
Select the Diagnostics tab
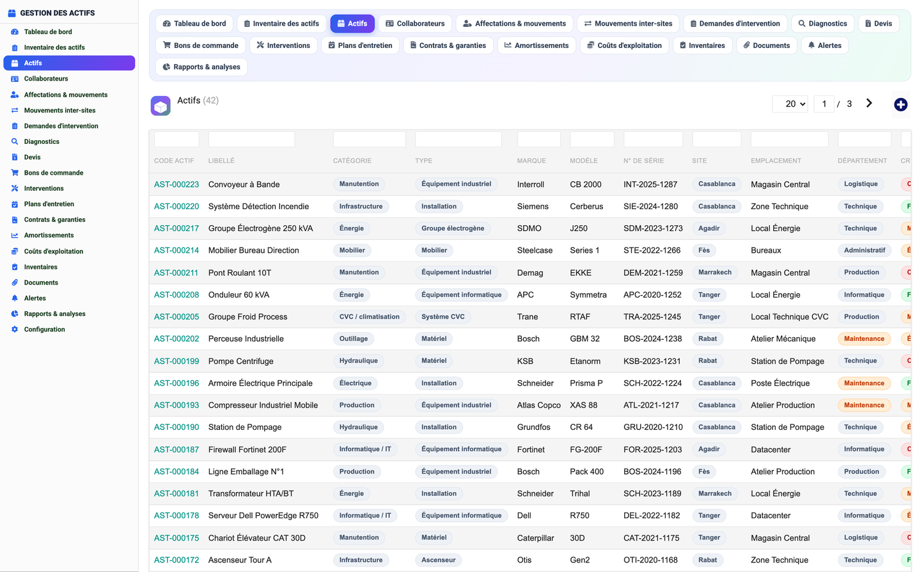[822, 24]
